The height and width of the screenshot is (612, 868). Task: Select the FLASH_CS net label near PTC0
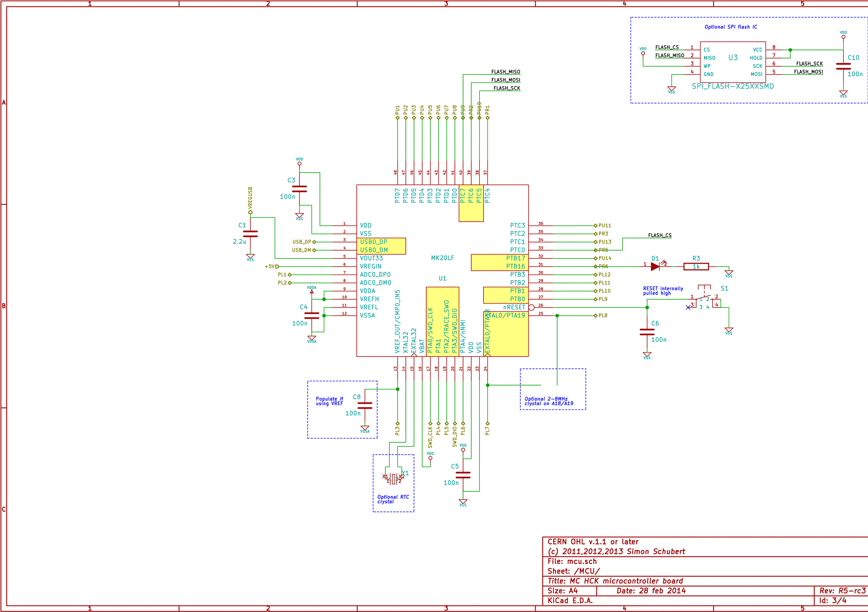[659, 236]
